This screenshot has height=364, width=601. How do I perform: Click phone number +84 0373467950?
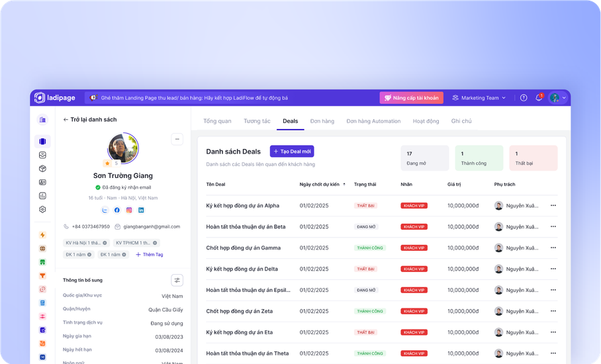coord(91,226)
